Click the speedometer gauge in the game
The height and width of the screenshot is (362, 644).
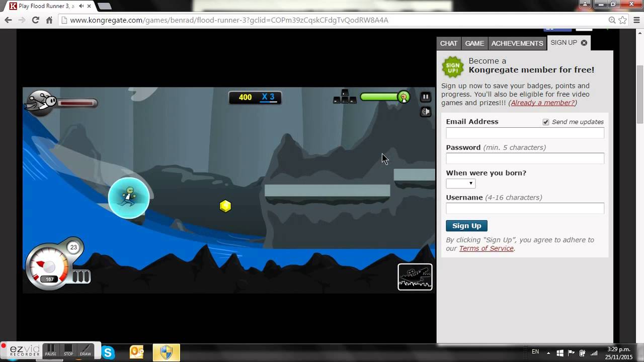[49, 266]
